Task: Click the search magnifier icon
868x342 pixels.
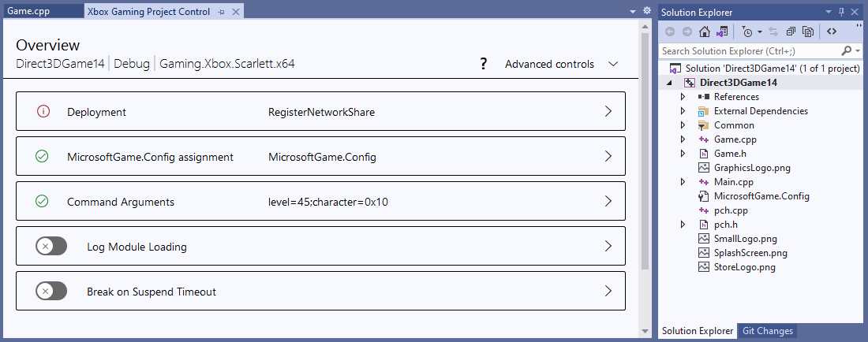Action: (846, 51)
